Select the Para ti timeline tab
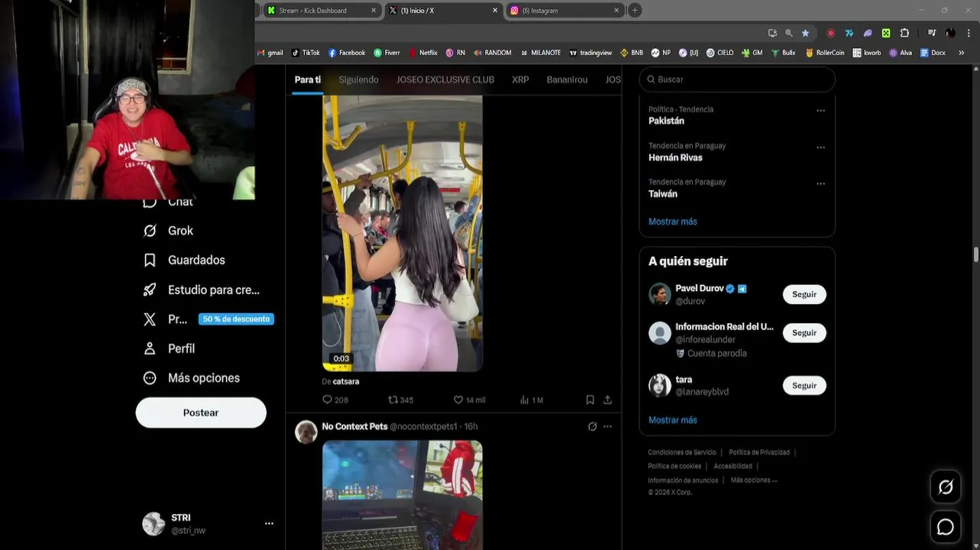The height and width of the screenshot is (550, 980). click(308, 79)
